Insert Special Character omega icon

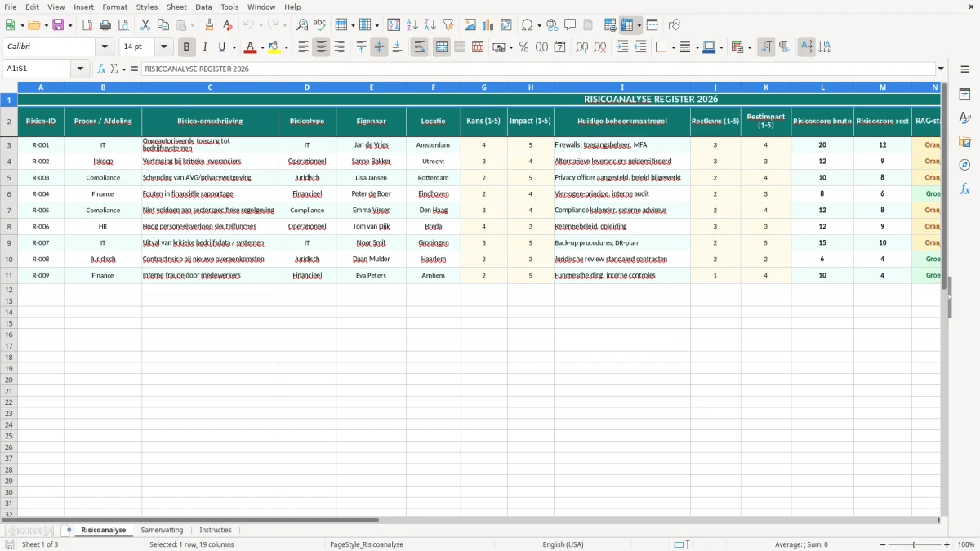[528, 25]
